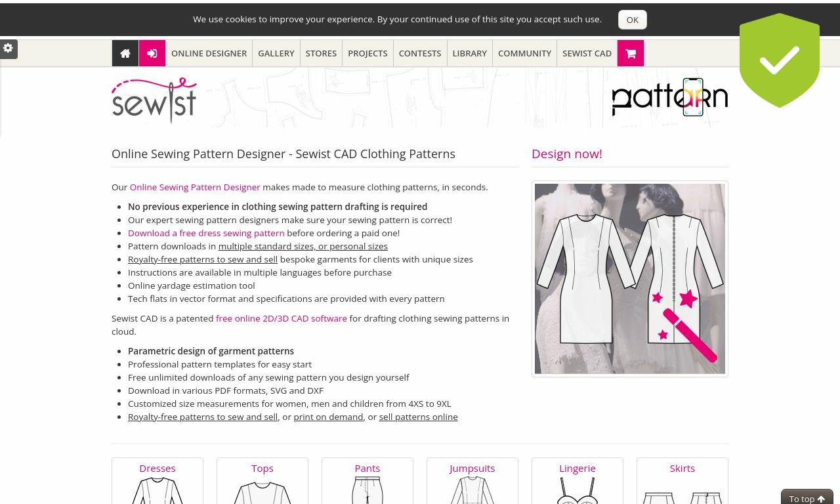Image resolution: width=840 pixels, height=504 pixels.
Task: Click the magic wand design image
Action: coord(630,279)
